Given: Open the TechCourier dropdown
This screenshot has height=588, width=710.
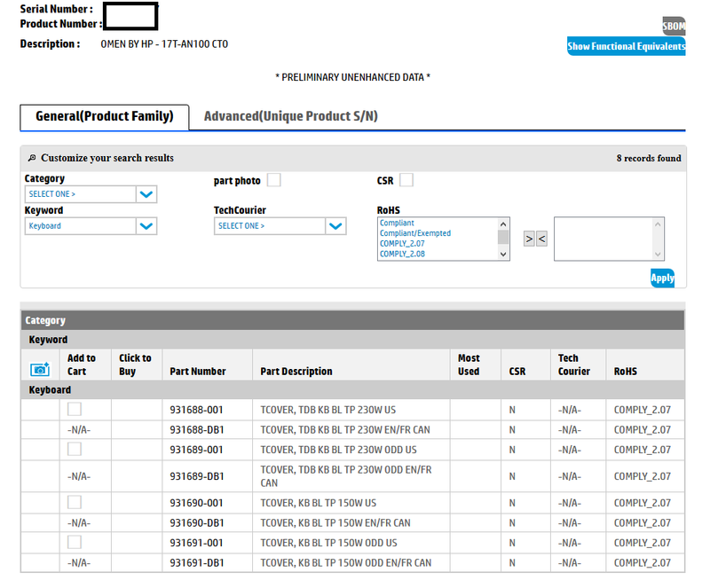Looking at the screenshot, I should click(x=280, y=226).
